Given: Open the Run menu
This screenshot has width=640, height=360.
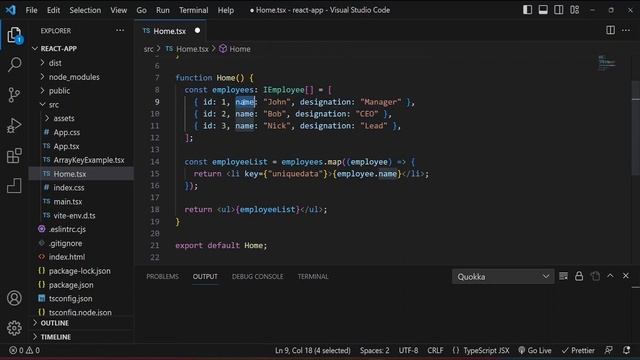Looking at the screenshot, I should (162, 10).
